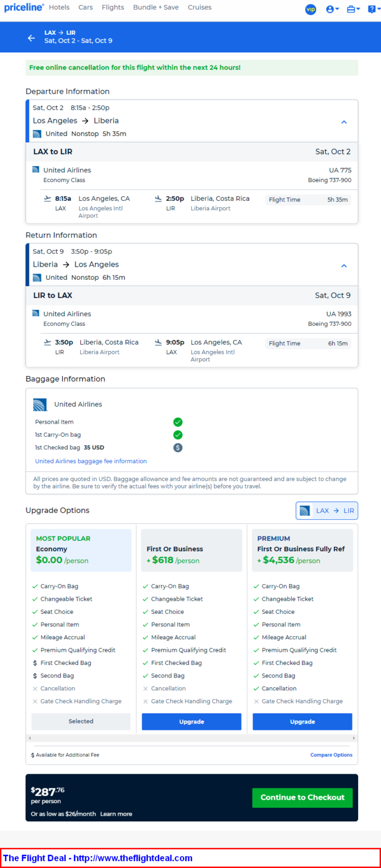Open Learn more about monthly payments
The height and width of the screenshot is (868, 381).
click(116, 814)
